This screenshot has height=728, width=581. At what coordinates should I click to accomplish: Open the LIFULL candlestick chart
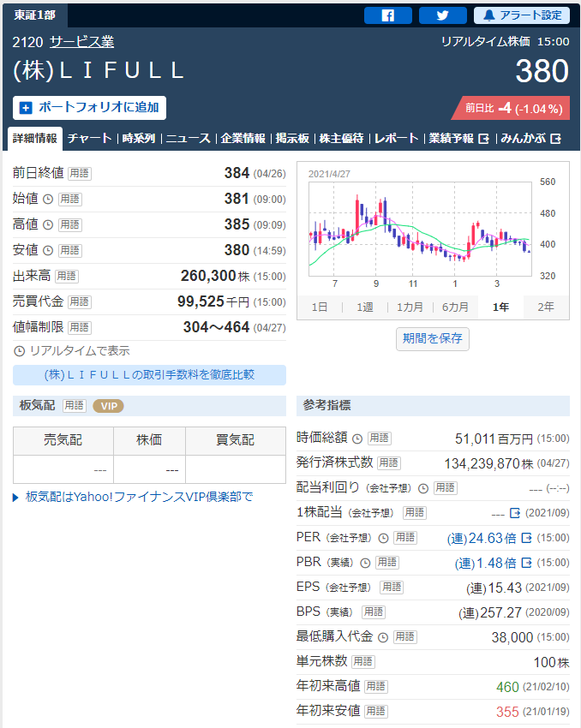pyautogui.click(x=420, y=230)
